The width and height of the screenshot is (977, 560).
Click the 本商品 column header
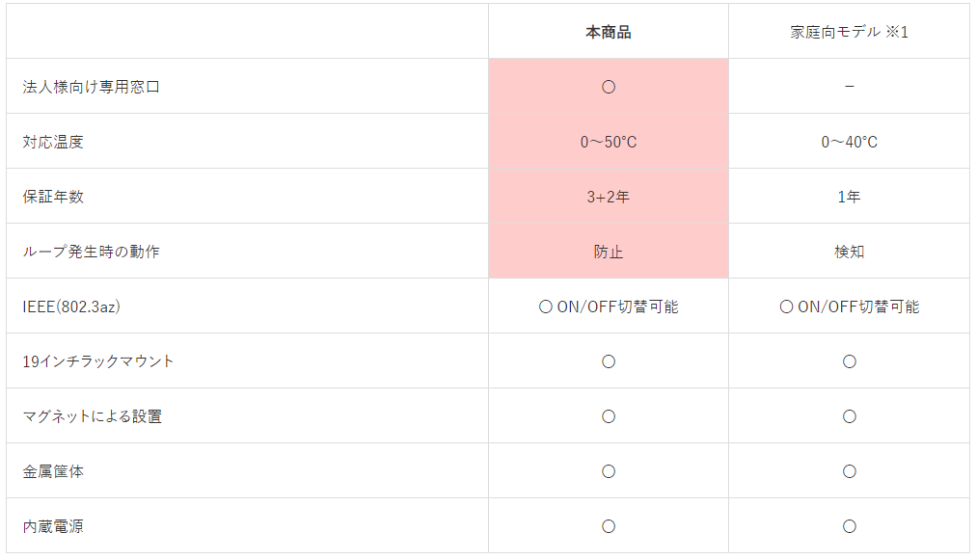pyautogui.click(x=609, y=32)
